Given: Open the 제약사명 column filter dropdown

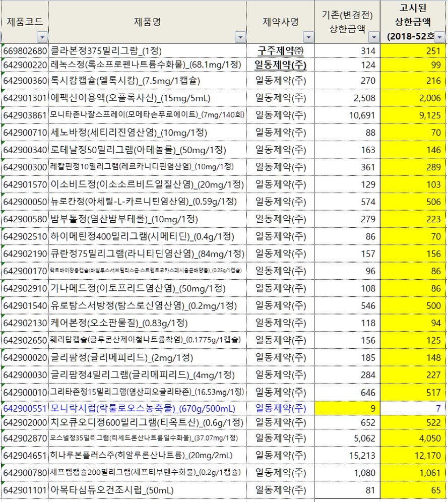Looking at the screenshot, I should [x=308, y=37].
